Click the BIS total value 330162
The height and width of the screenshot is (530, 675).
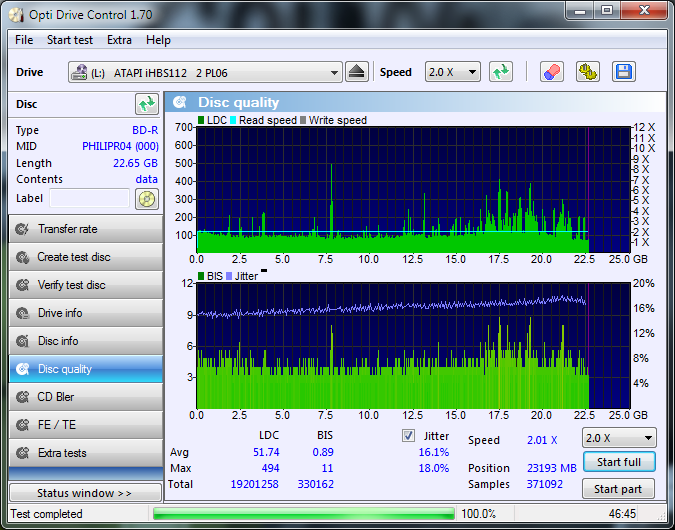316,484
